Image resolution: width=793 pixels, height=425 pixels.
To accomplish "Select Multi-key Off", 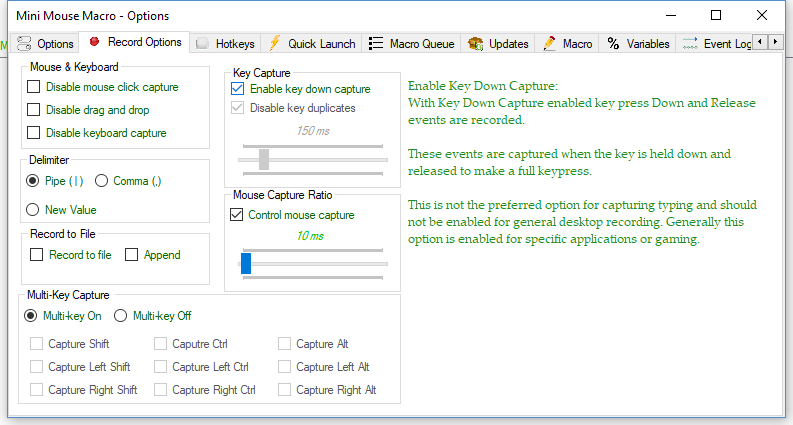I will pyautogui.click(x=120, y=316).
